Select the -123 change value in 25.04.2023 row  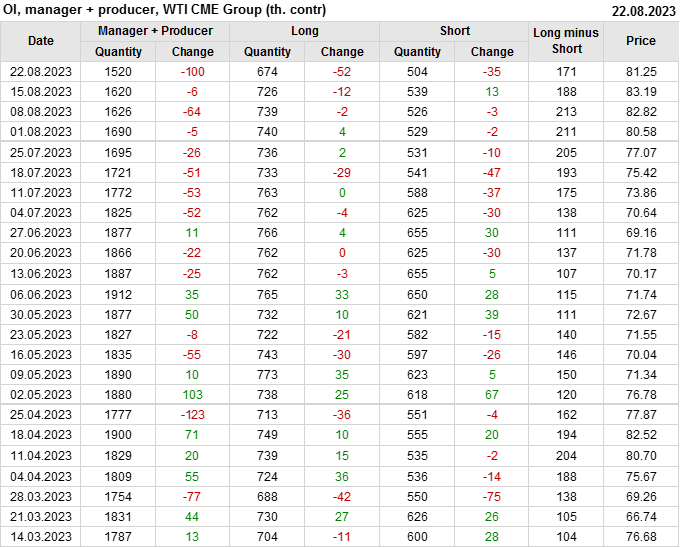193,415
